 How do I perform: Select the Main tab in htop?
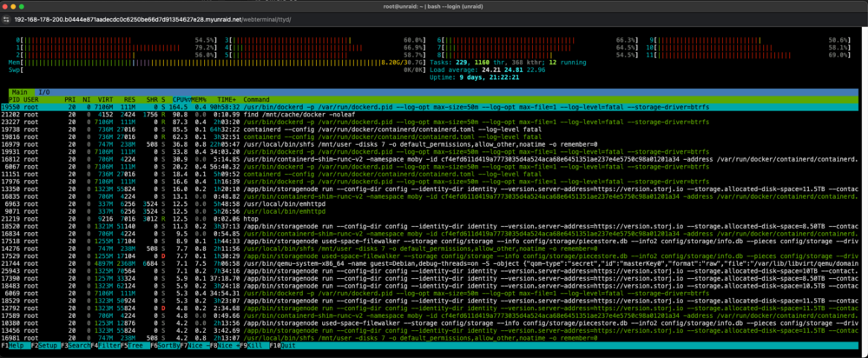[x=21, y=92]
